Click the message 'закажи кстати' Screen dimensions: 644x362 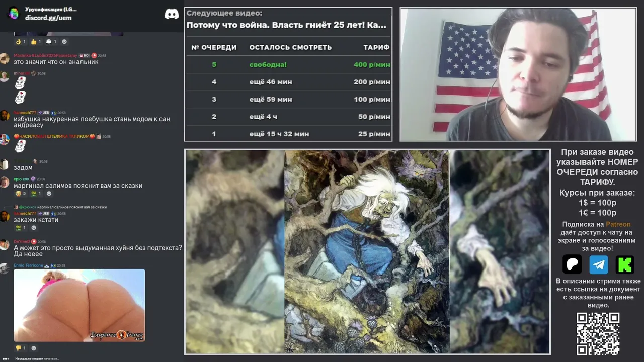pyautogui.click(x=36, y=220)
